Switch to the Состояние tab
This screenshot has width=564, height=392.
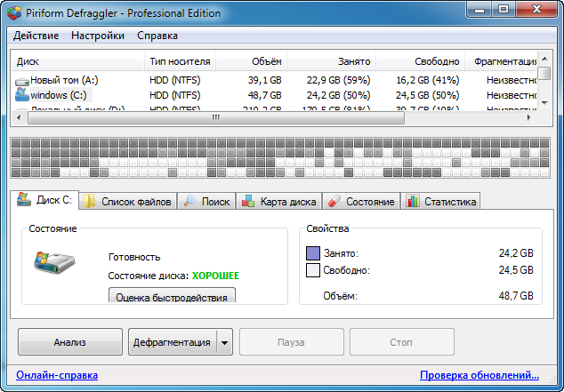(361, 201)
